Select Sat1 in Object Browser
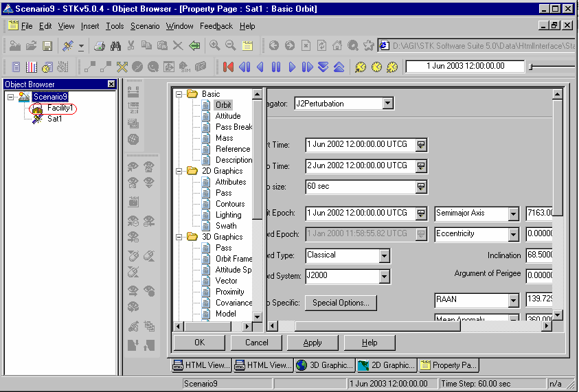 click(x=54, y=119)
